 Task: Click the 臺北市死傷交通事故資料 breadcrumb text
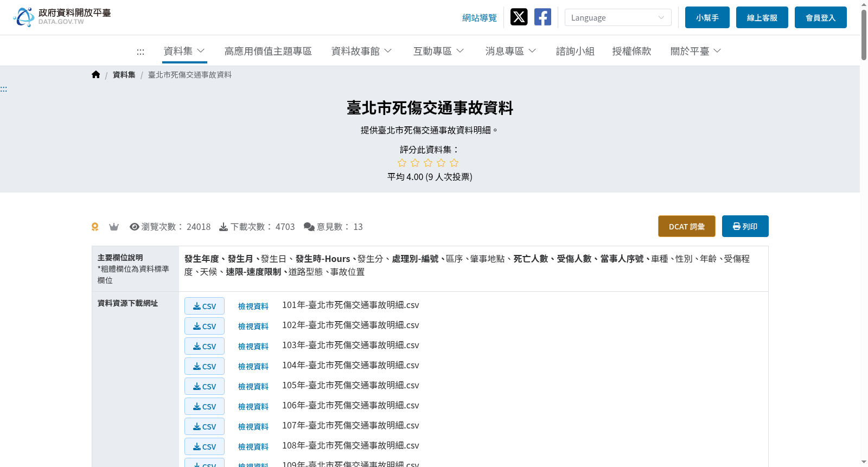190,75
